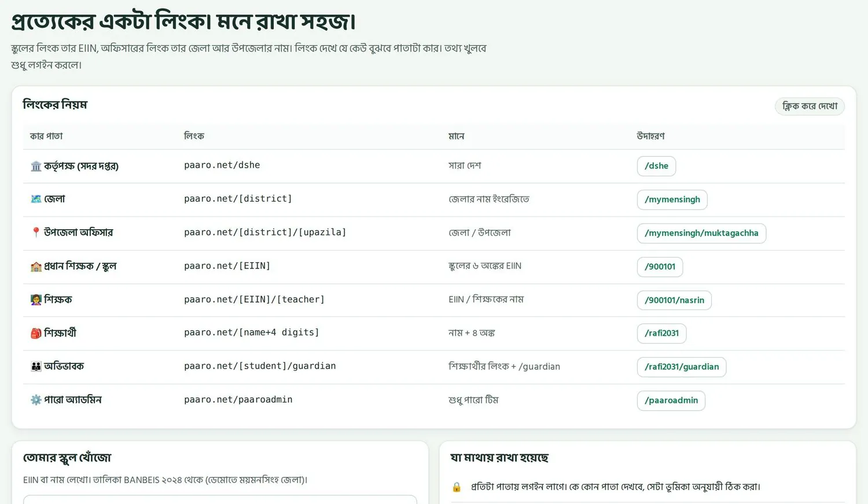Open the /mymensingh/muktagachha example link

pos(701,233)
